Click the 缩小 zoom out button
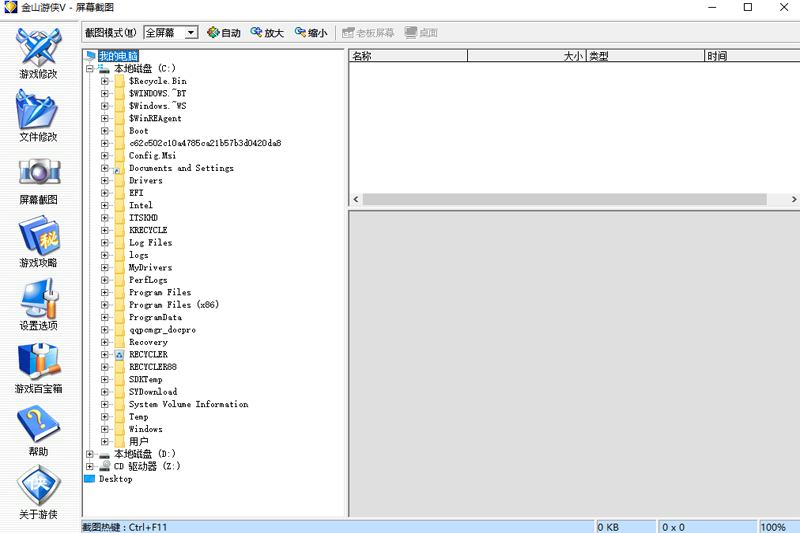This screenshot has width=800, height=533. click(310, 33)
